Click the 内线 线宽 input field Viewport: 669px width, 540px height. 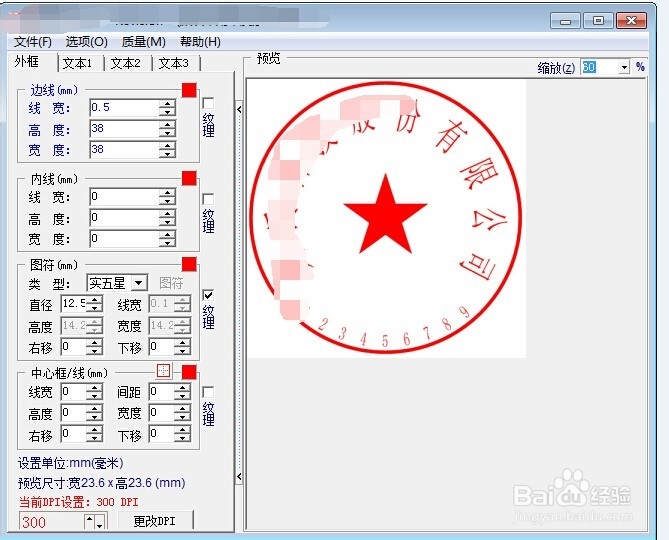[124, 197]
